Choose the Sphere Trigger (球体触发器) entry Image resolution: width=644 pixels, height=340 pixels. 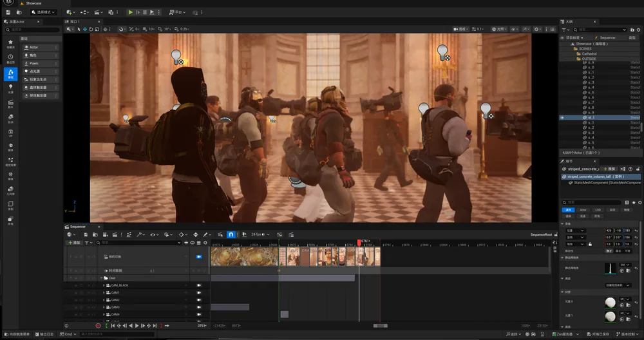tap(40, 95)
